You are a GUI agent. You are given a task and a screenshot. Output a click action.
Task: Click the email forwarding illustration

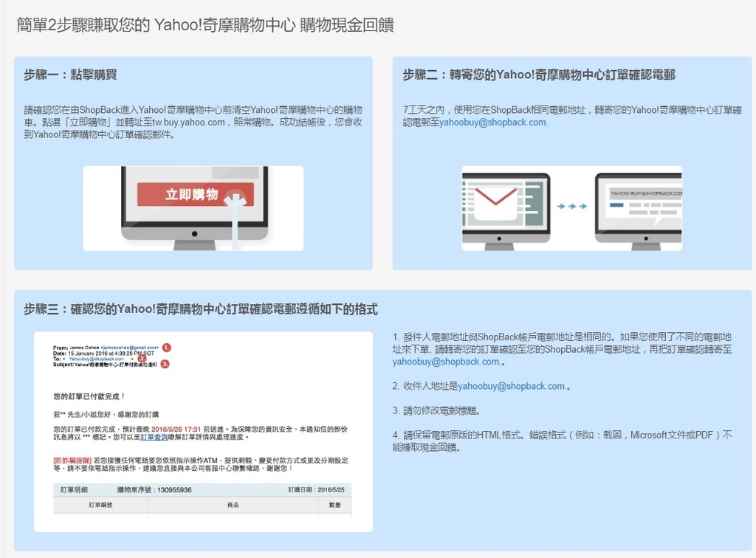(x=572, y=208)
